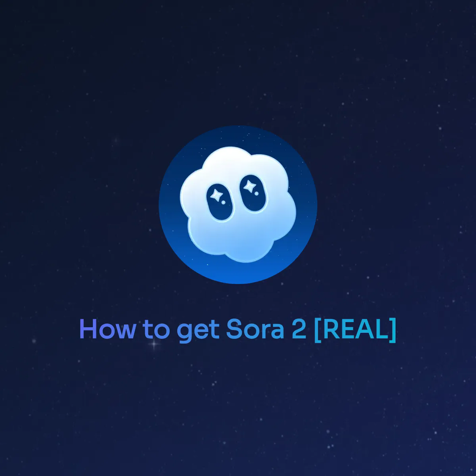Click the small dot in right eye

coord(257,193)
